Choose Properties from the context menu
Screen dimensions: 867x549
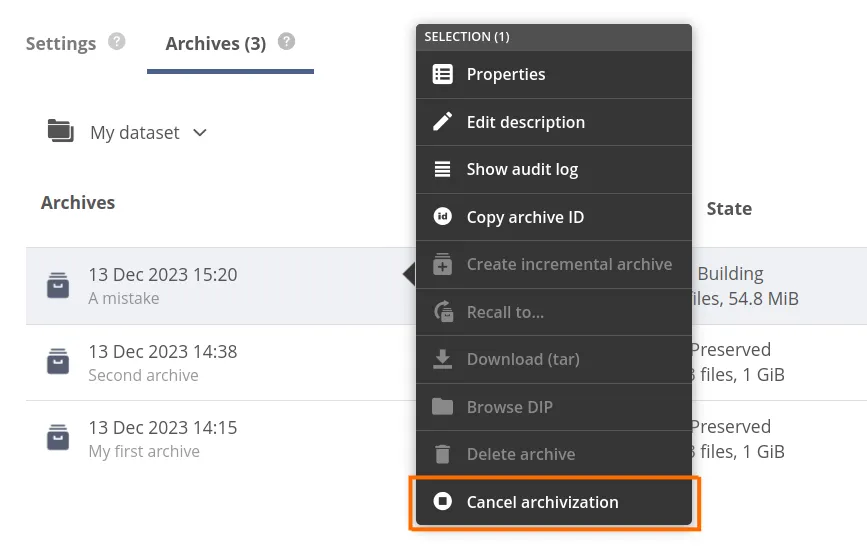point(553,75)
